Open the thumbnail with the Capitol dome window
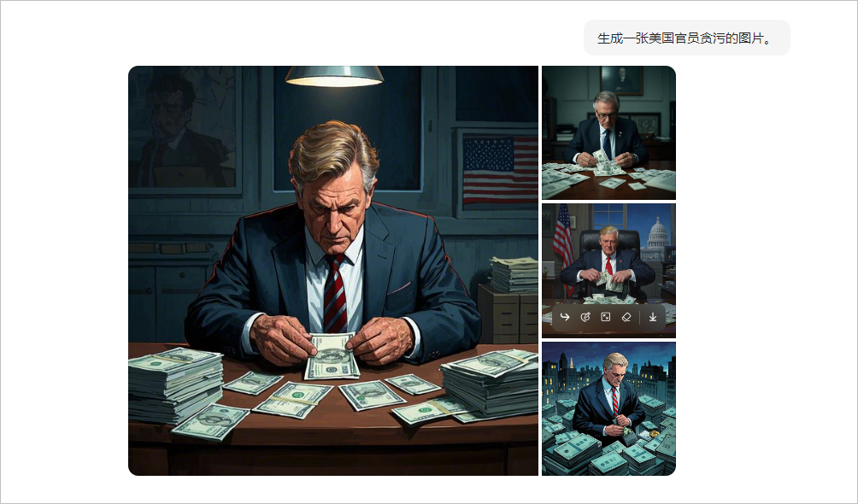The height and width of the screenshot is (504, 858). [608, 271]
